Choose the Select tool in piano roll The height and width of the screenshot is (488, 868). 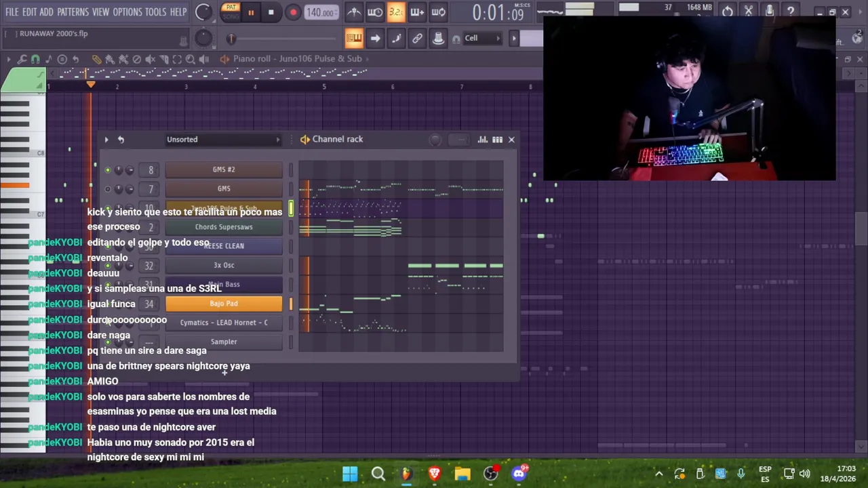pos(177,60)
